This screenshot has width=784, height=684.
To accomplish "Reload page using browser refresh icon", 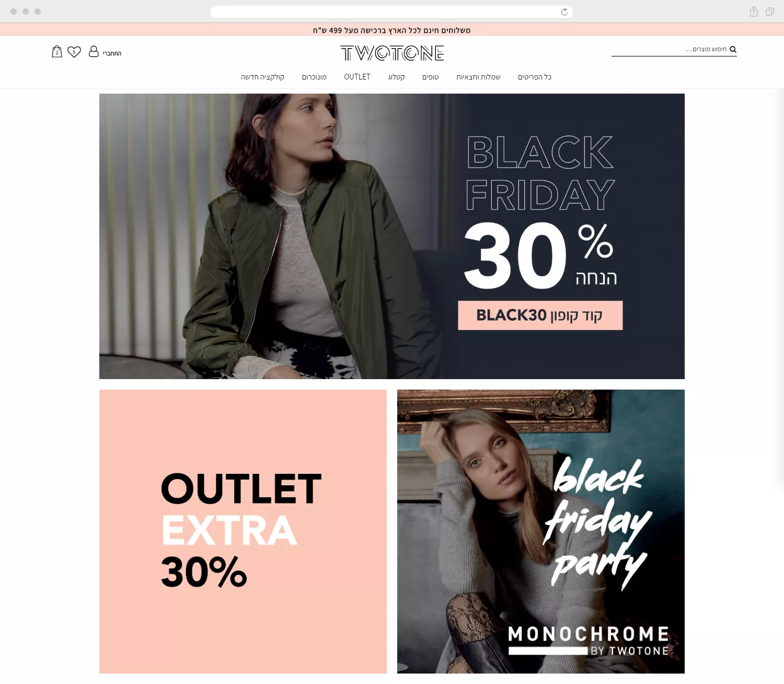I will 564,12.
